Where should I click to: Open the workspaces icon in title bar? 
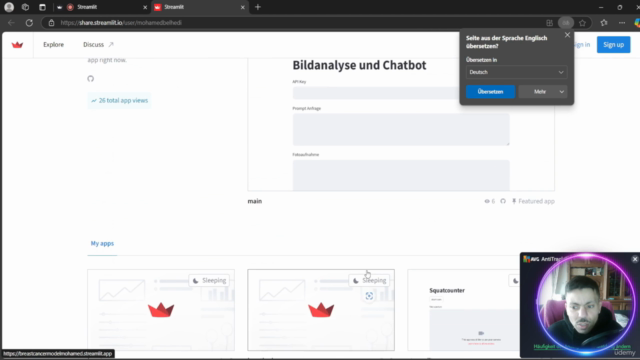[x=25, y=7]
